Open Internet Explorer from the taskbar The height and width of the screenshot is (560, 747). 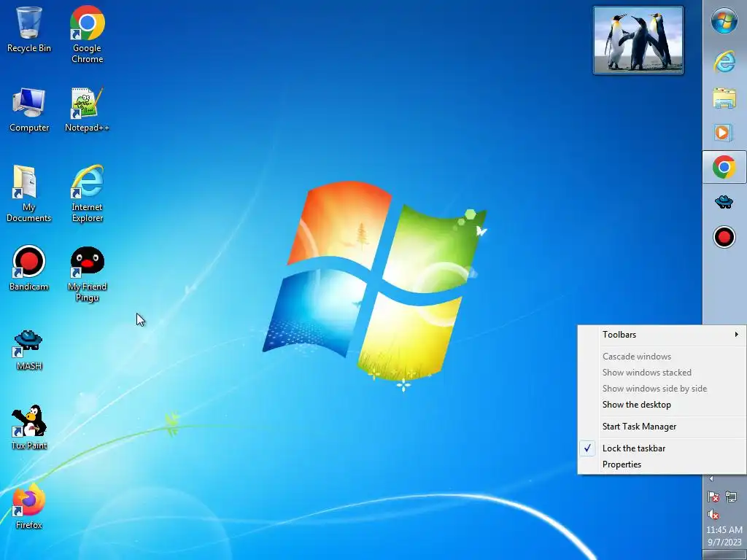tap(724, 61)
